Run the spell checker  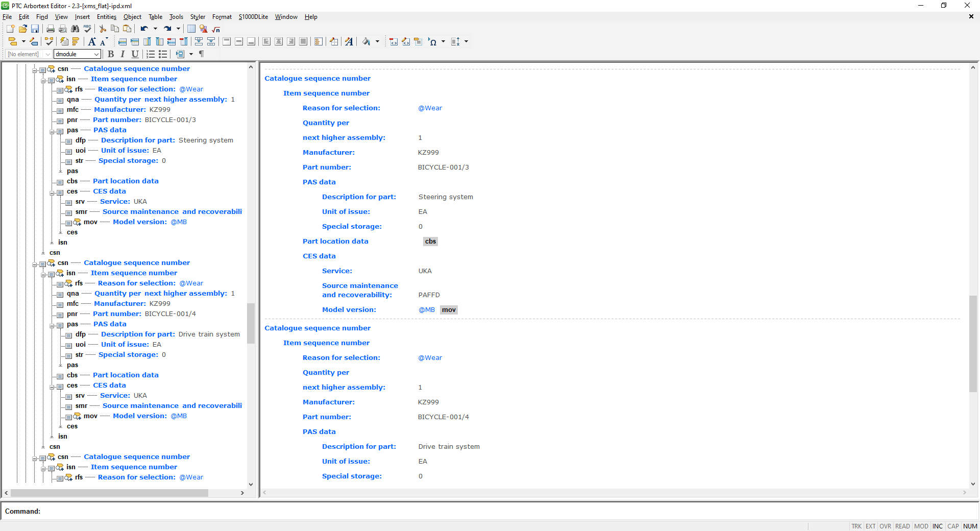(87, 29)
